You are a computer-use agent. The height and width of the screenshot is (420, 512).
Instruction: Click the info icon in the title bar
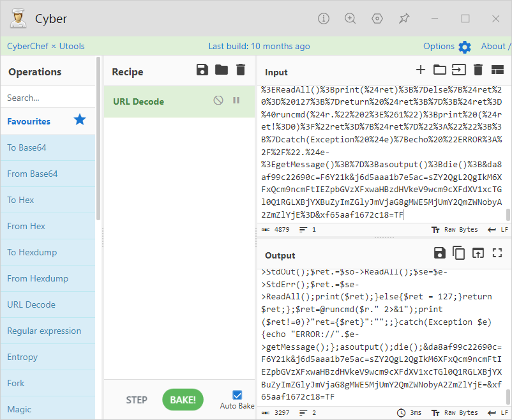point(323,19)
